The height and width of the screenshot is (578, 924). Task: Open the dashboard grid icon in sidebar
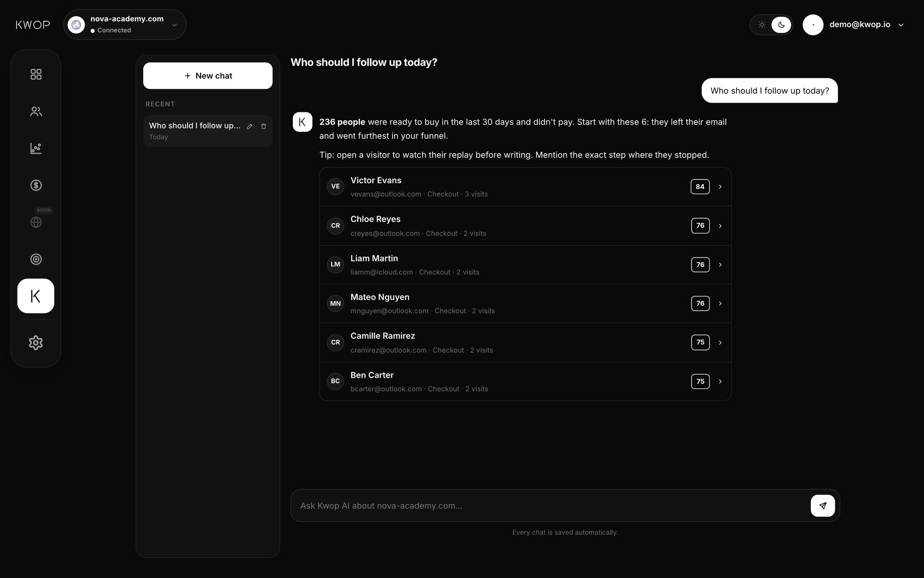point(36,74)
